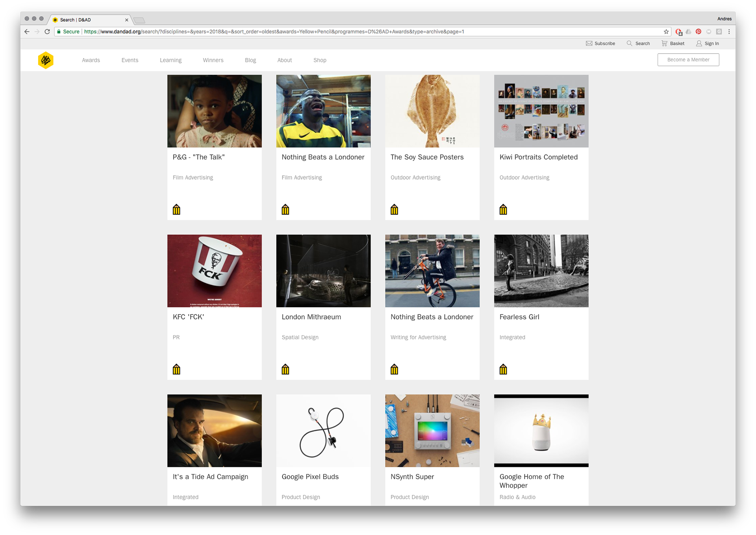The height and width of the screenshot is (535, 756).
Task: Click the yellow pencil under Fearless Girl
Action: click(503, 369)
